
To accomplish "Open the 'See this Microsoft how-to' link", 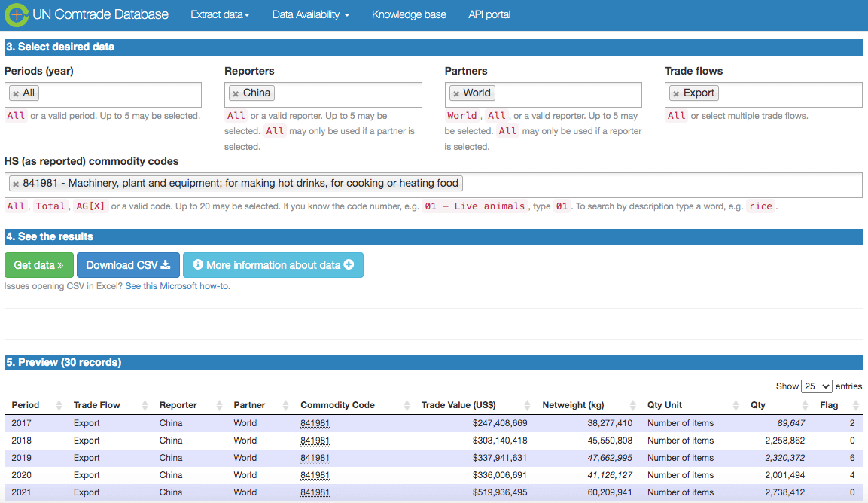I will click(x=178, y=286).
